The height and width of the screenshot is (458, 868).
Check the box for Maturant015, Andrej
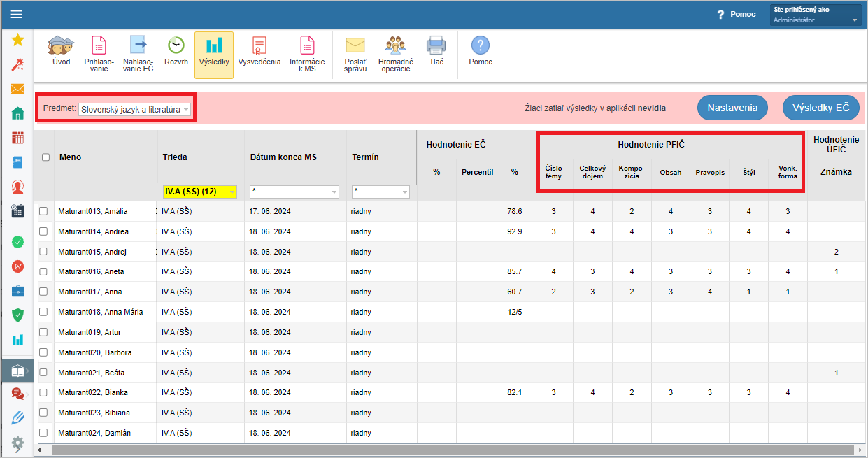43,252
